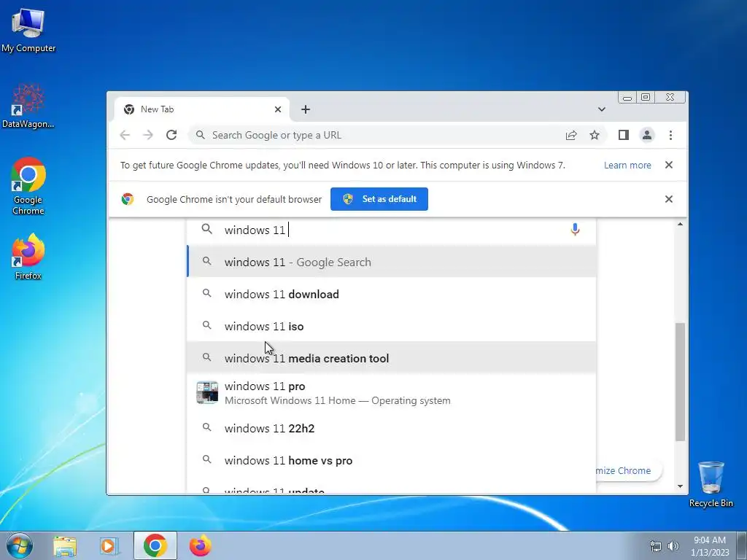
Task: Click the windows 11 pro thumbnail image
Action: click(207, 392)
